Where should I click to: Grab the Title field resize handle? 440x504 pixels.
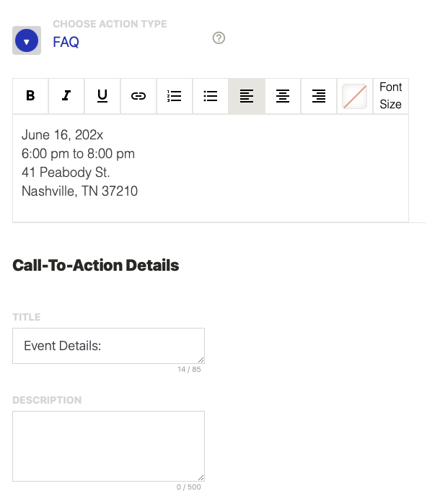tap(201, 360)
